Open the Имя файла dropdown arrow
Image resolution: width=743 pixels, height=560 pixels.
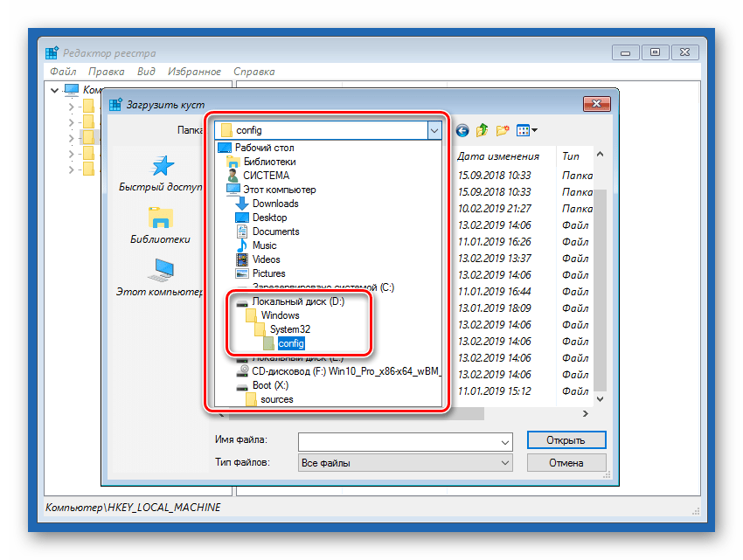click(x=505, y=442)
